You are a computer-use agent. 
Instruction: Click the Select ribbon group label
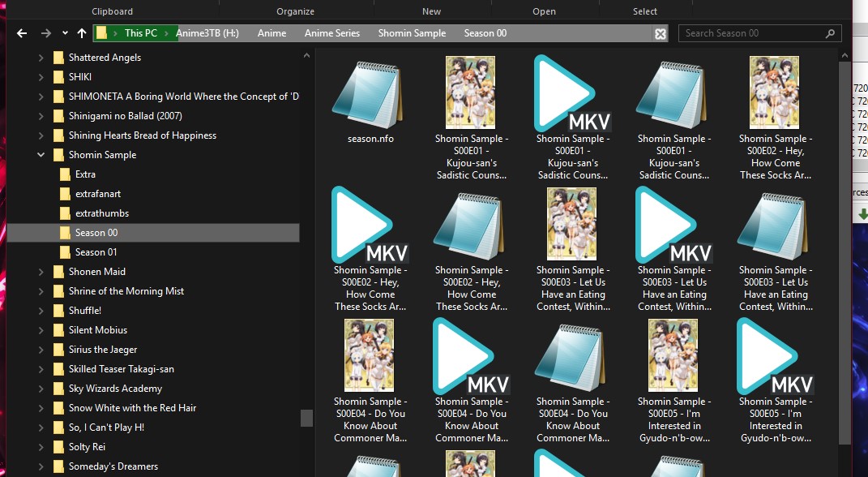[645, 11]
